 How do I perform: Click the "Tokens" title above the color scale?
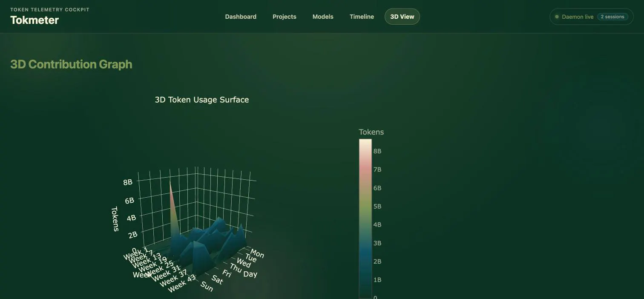tap(371, 132)
